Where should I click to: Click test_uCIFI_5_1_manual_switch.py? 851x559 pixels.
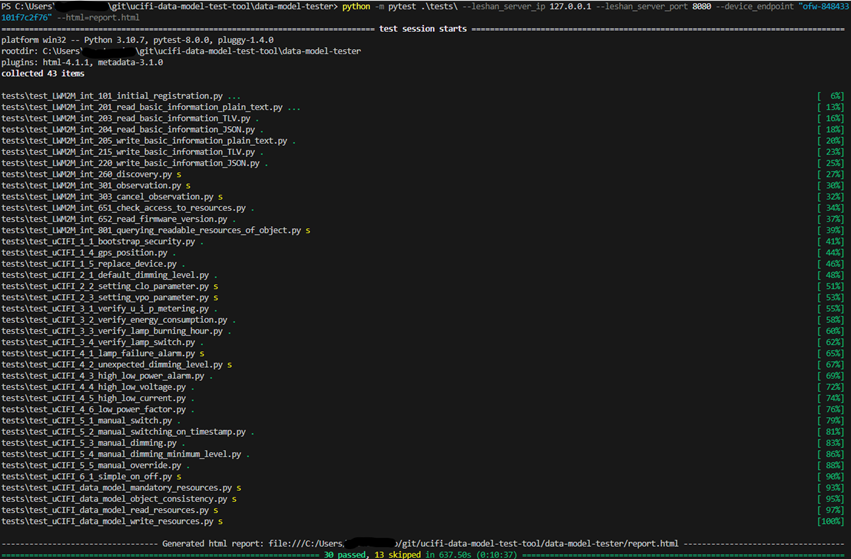click(x=86, y=421)
